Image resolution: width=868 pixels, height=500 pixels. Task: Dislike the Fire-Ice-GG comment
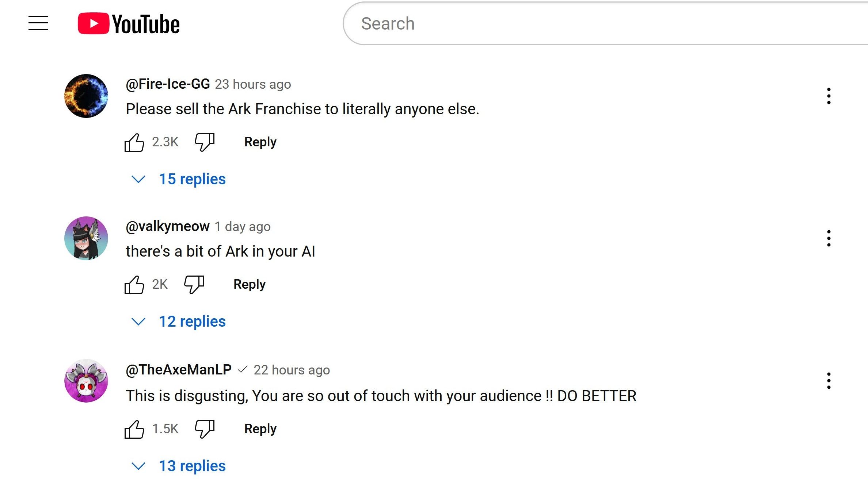(204, 142)
